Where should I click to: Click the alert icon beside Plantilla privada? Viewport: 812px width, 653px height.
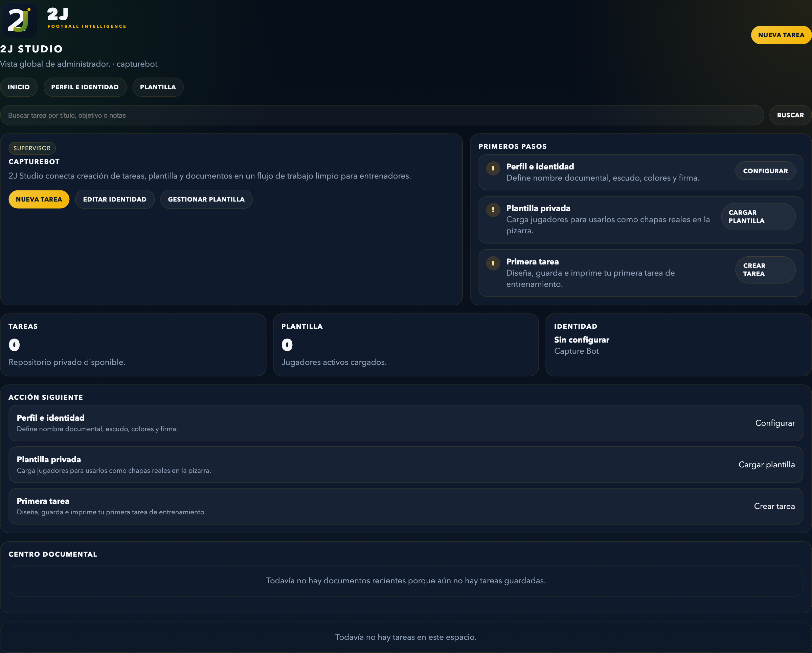coord(493,210)
